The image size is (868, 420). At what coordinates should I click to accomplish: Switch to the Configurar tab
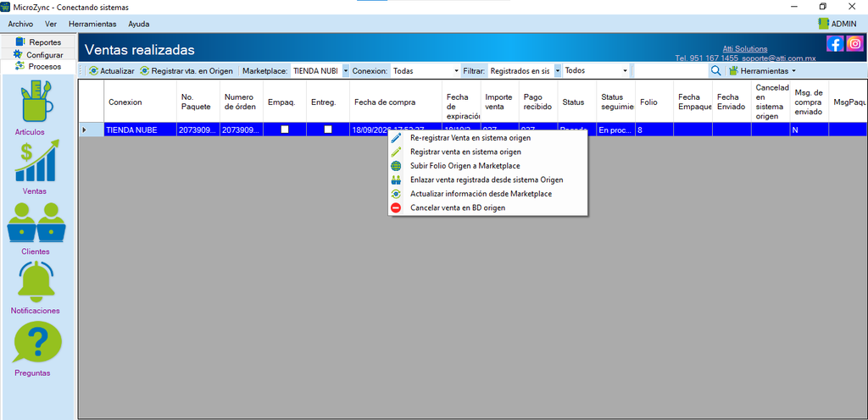click(39, 55)
